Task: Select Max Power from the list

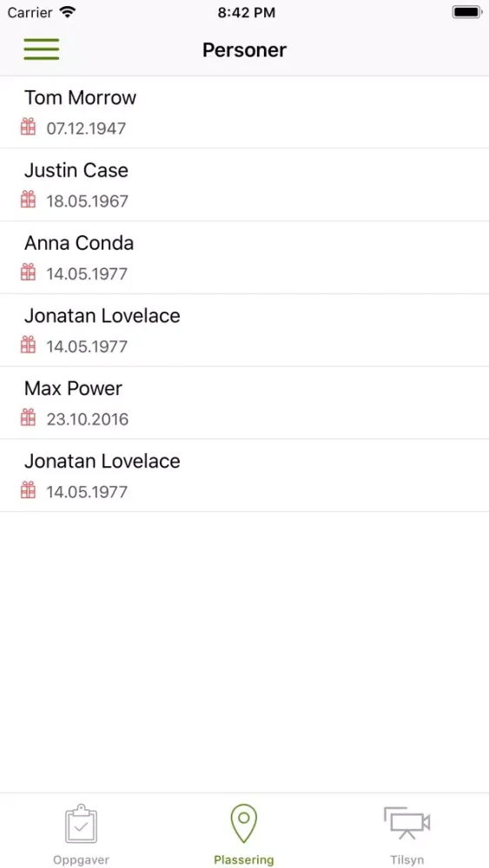Action: [x=244, y=403]
